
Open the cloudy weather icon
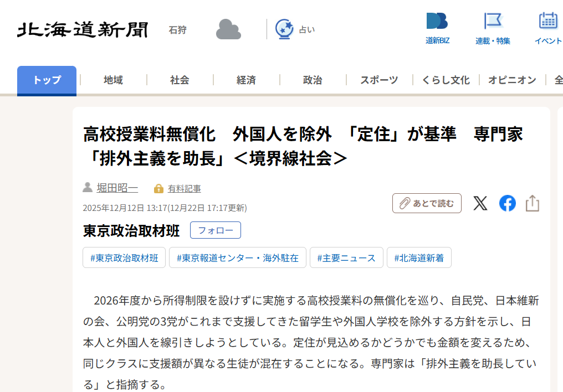point(228,29)
